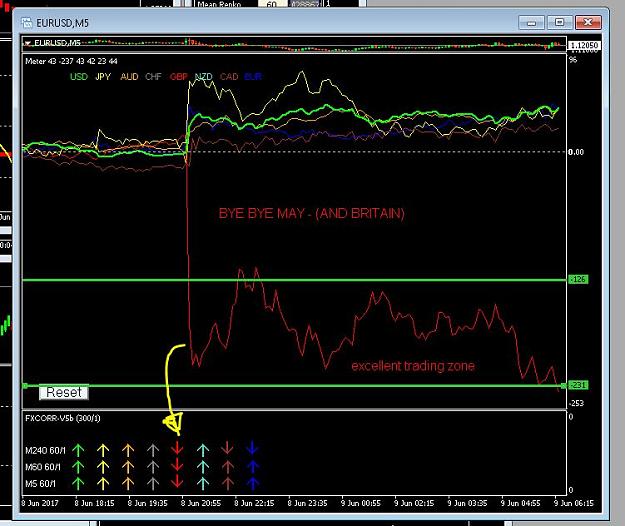Screen dimensions: 625x526
Task: Click the M5 row green up arrow
Action: click(78, 484)
